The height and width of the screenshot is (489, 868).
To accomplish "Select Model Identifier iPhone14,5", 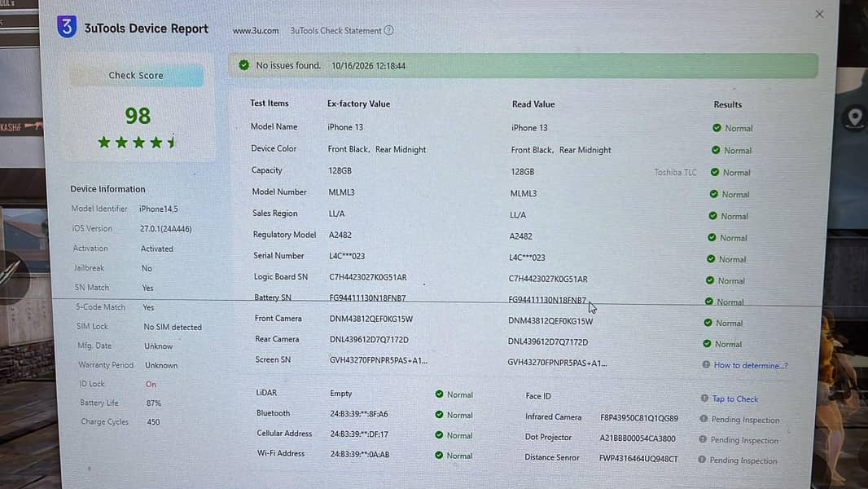I will pyautogui.click(x=158, y=209).
